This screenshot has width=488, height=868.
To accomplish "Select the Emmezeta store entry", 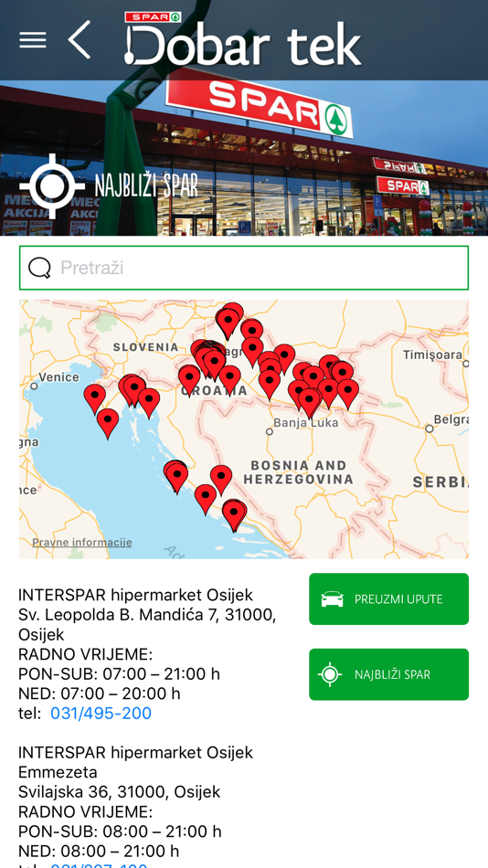I will click(x=136, y=762).
